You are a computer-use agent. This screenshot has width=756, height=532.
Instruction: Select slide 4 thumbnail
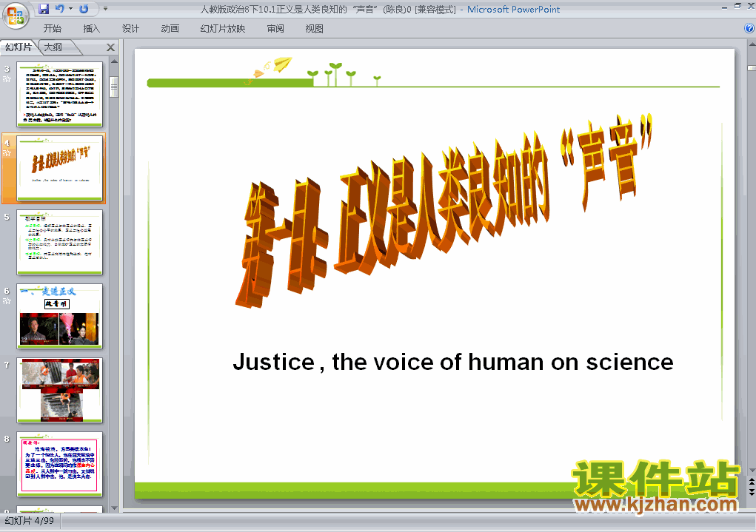[60, 168]
